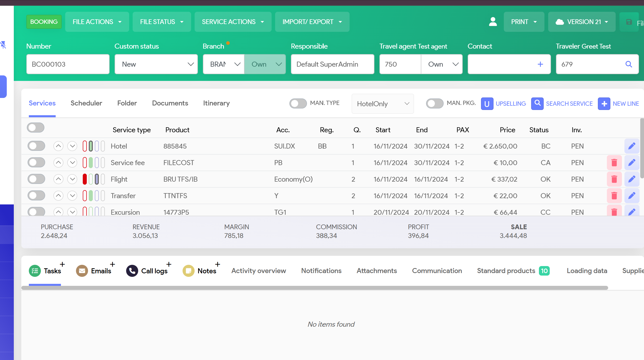Open the Activity overview tab
Screen dimensions: 644x360
(258, 271)
